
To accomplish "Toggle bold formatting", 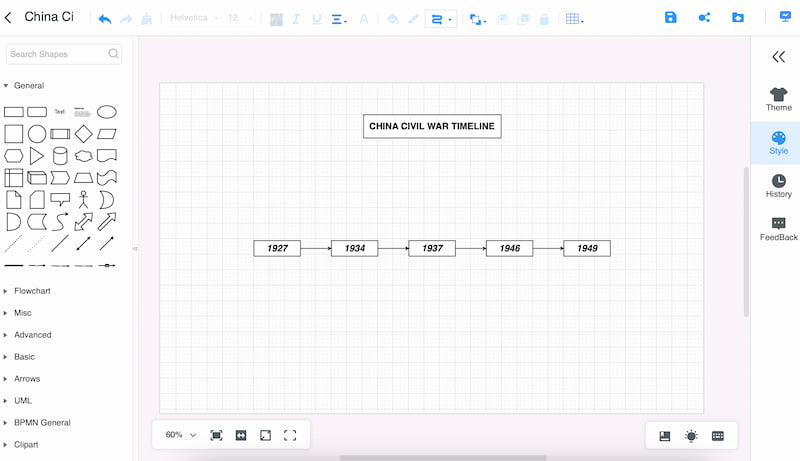I will [276, 19].
